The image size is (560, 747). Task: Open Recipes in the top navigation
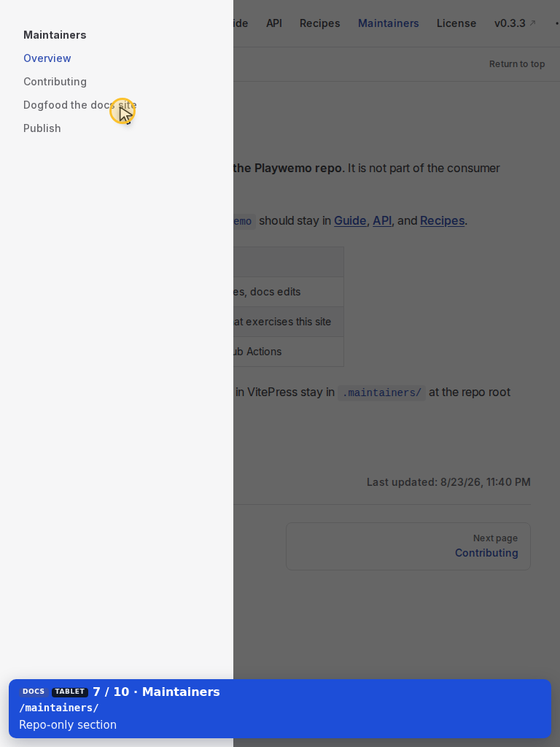tap(319, 23)
